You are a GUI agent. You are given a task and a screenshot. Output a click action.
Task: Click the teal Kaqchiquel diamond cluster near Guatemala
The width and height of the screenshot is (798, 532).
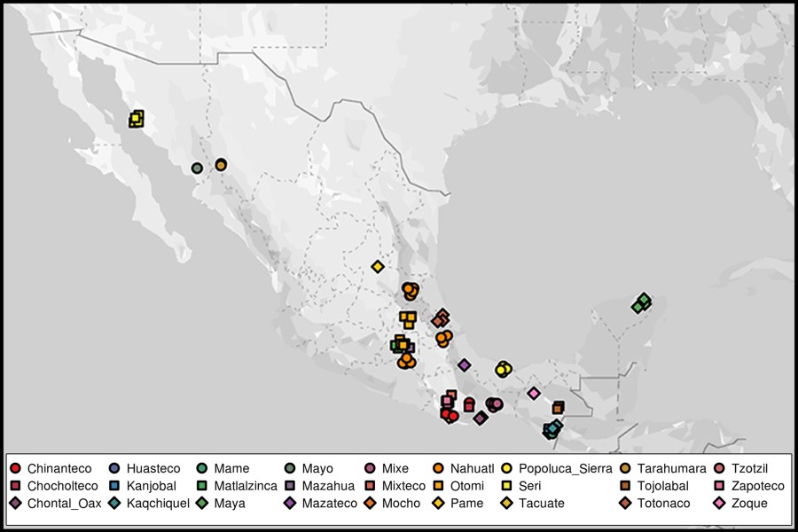[x=552, y=429]
